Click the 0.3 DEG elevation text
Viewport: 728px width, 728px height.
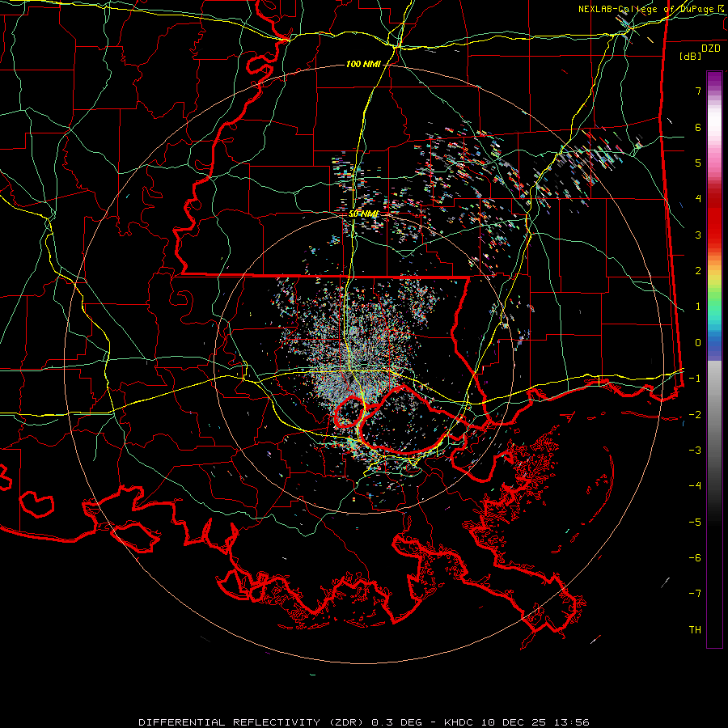pyautogui.click(x=397, y=722)
